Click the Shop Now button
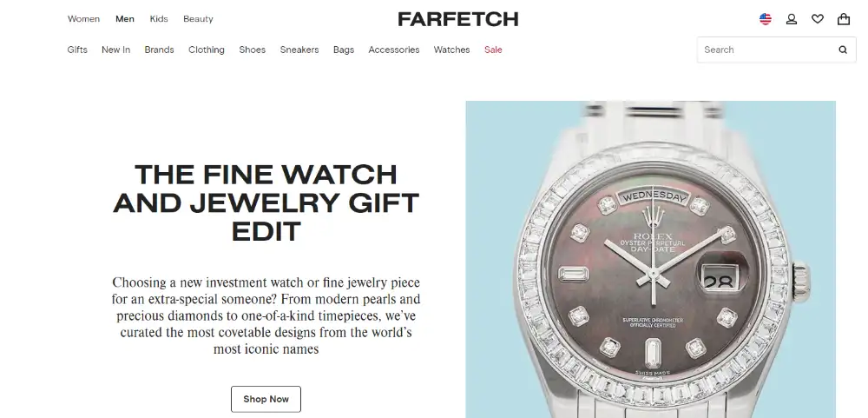This screenshot has height=418, width=868. tap(266, 399)
